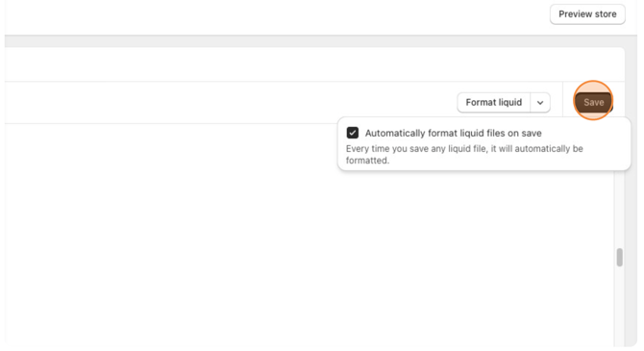Click the blank toolbar space left of Format liquid
This screenshot has height=351, width=644.
point(230,102)
